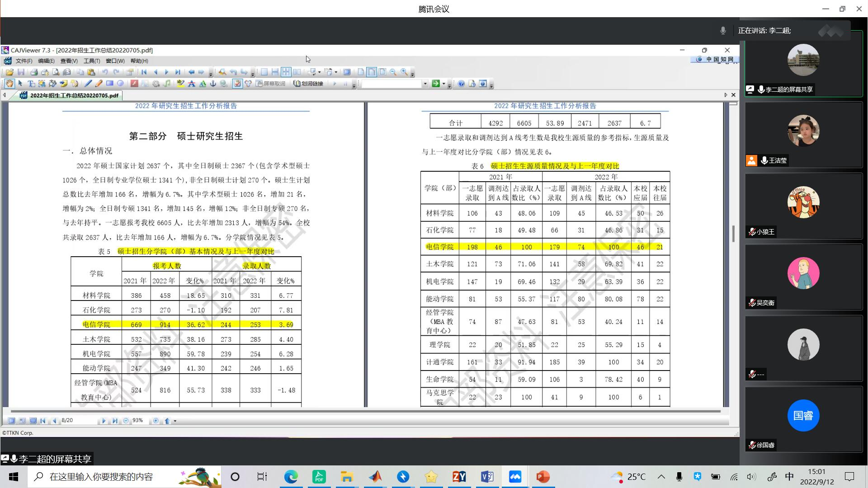The image size is (868, 488).
Task: Open the 文件(F) menu
Action: 24,61
